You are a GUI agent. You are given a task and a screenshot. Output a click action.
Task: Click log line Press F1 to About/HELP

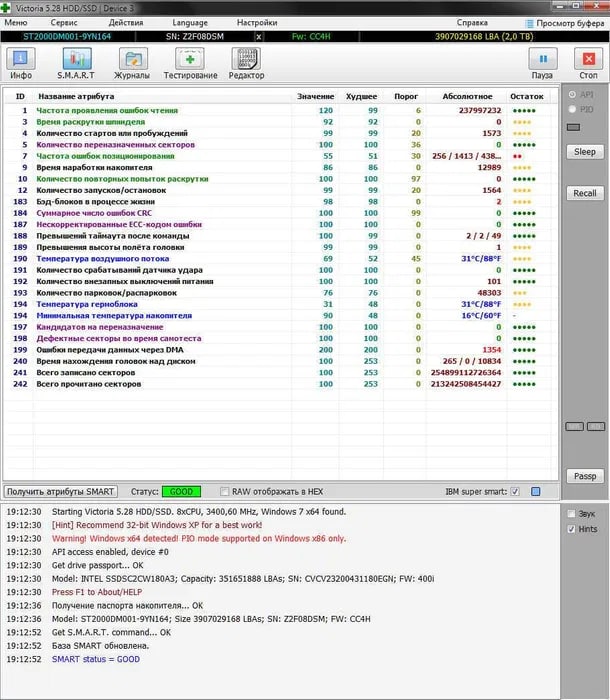[x=97, y=592]
